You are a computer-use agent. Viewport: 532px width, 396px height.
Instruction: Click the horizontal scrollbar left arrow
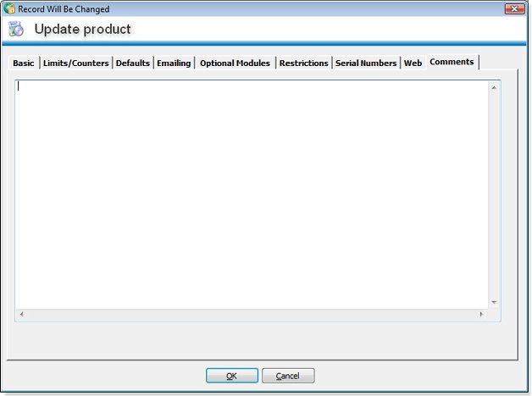tap(21, 315)
